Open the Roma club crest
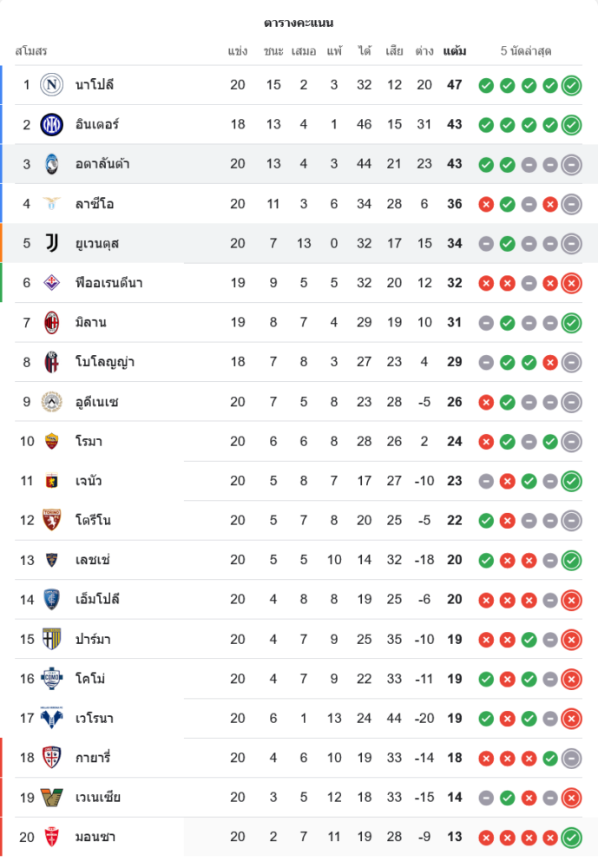 point(52,441)
